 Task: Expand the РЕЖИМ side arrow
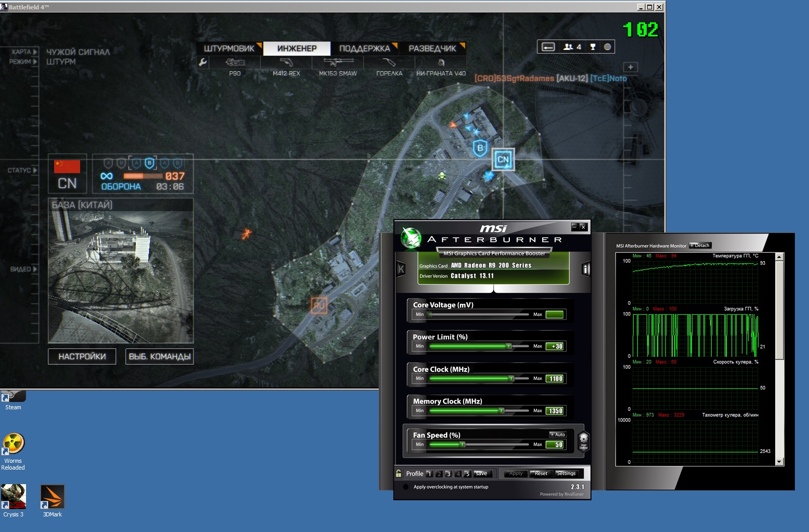point(35,61)
